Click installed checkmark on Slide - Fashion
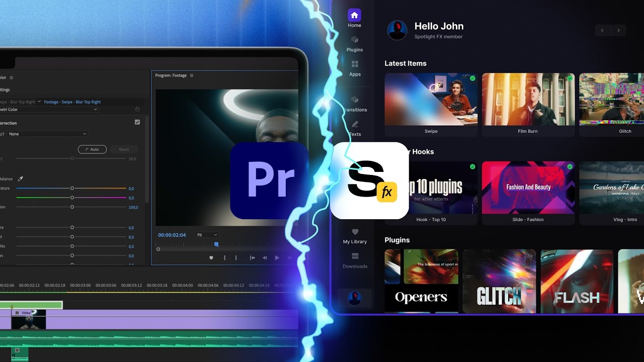Image resolution: width=644 pixels, height=362 pixels. [570, 166]
